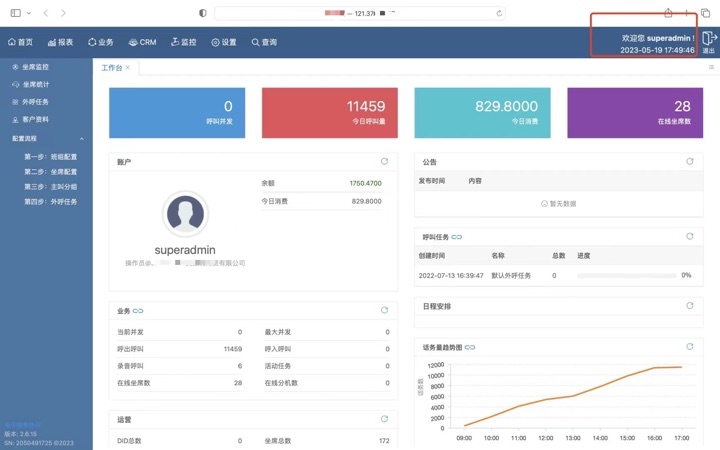Click the 默认外呼任务 progress bar
720x450 pixels.
[x=627, y=276]
